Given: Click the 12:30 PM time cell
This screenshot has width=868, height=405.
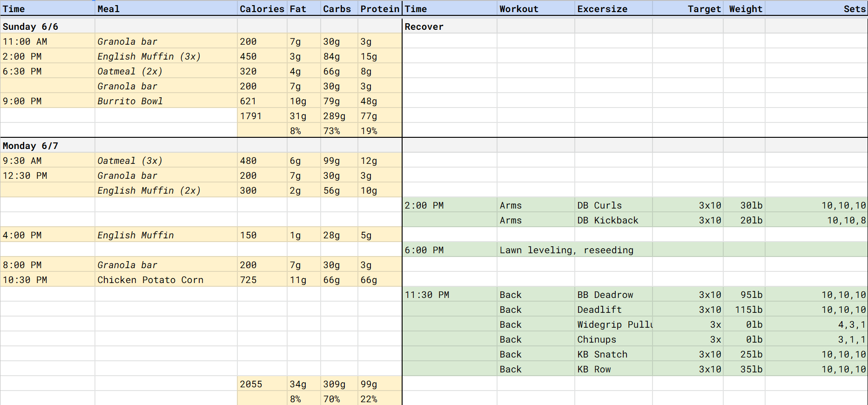Looking at the screenshot, I should (x=47, y=175).
